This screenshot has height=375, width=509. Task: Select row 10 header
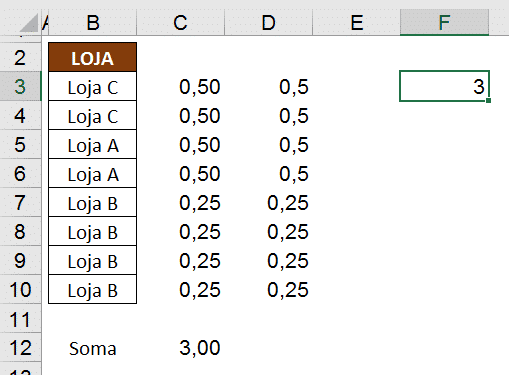20,289
